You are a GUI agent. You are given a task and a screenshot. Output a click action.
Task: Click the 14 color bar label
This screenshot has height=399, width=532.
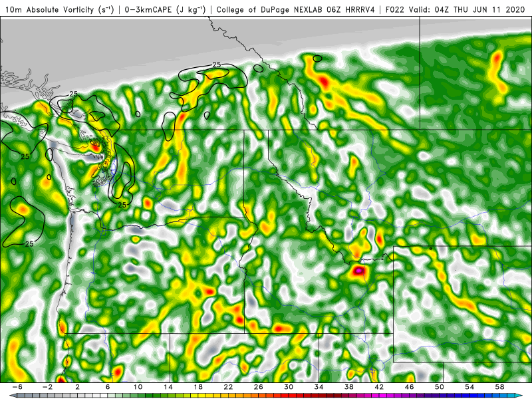[x=168, y=387]
